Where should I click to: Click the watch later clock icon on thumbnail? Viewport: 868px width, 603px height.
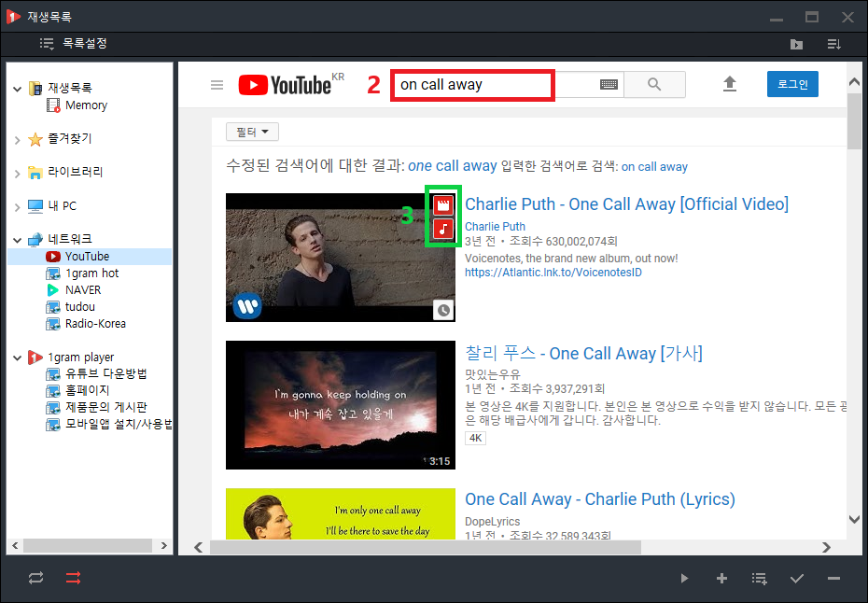pyautogui.click(x=443, y=311)
